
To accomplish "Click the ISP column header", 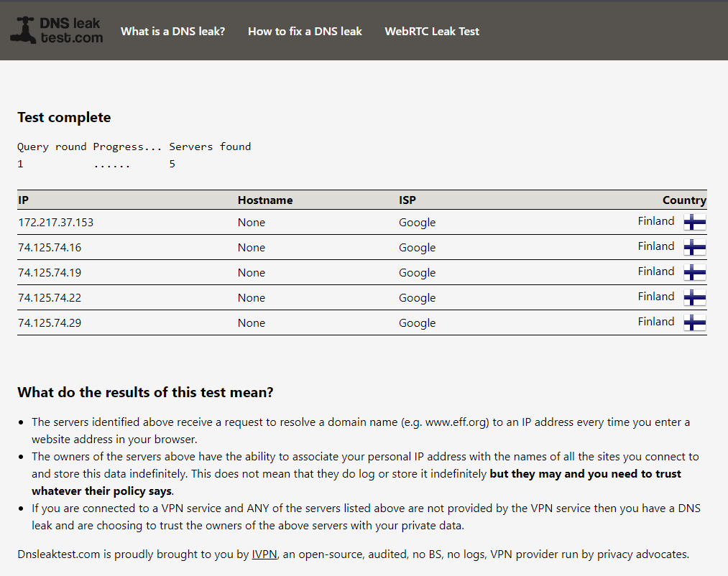I will [407, 200].
